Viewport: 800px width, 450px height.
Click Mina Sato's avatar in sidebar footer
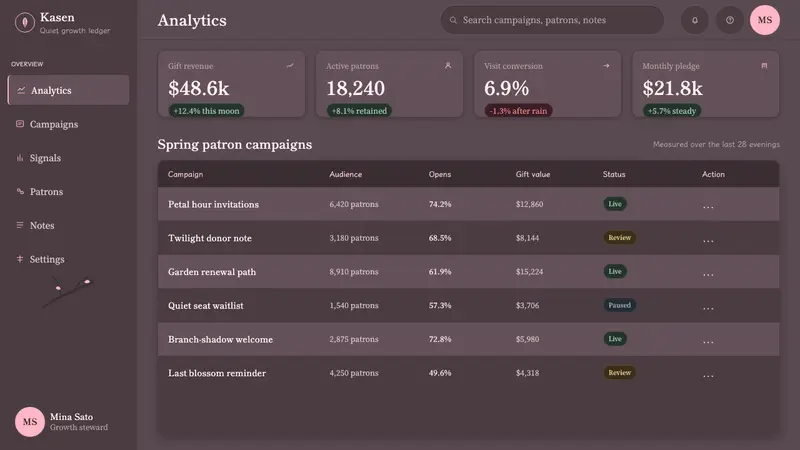30,422
